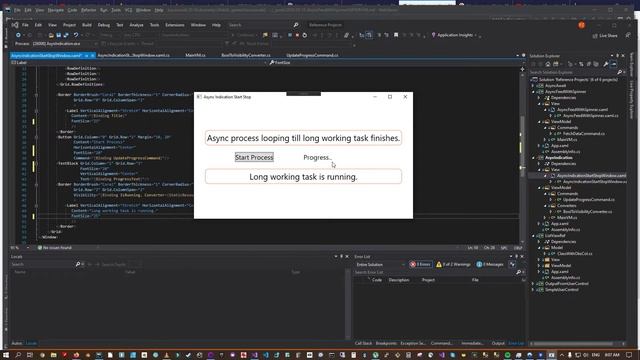
Task: Click the Navigate Backward toolbar icon
Action: click(18, 35)
